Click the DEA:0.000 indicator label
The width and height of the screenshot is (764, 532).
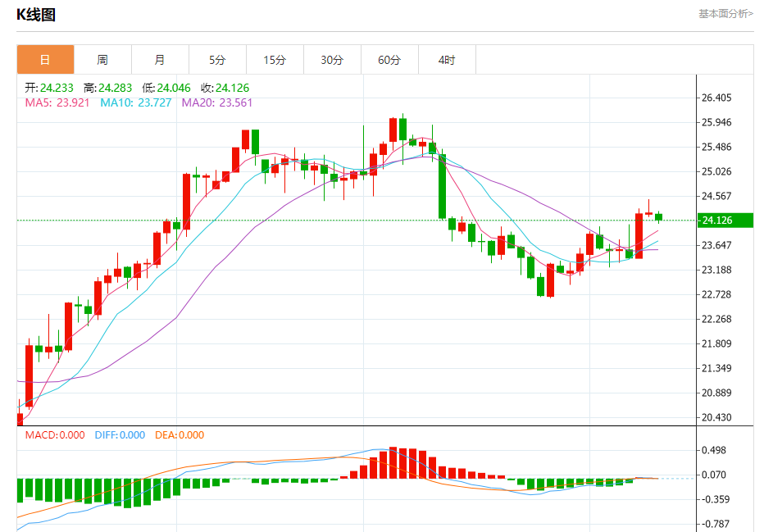(x=180, y=435)
